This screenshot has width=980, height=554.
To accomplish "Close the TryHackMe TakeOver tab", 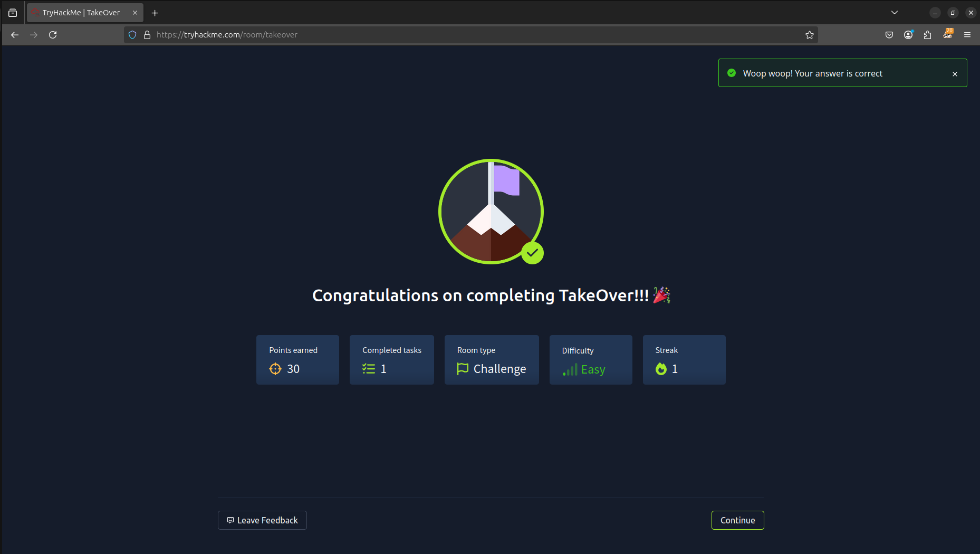I will [135, 13].
